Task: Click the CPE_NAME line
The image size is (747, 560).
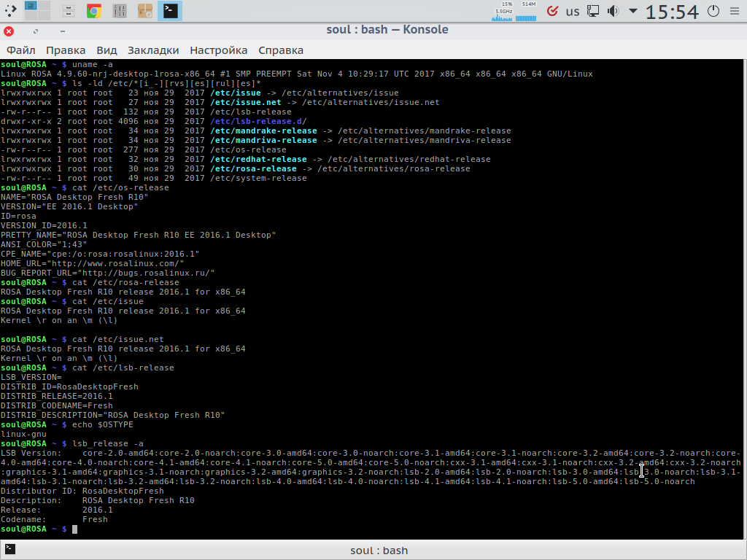Action: click(100, 254)
